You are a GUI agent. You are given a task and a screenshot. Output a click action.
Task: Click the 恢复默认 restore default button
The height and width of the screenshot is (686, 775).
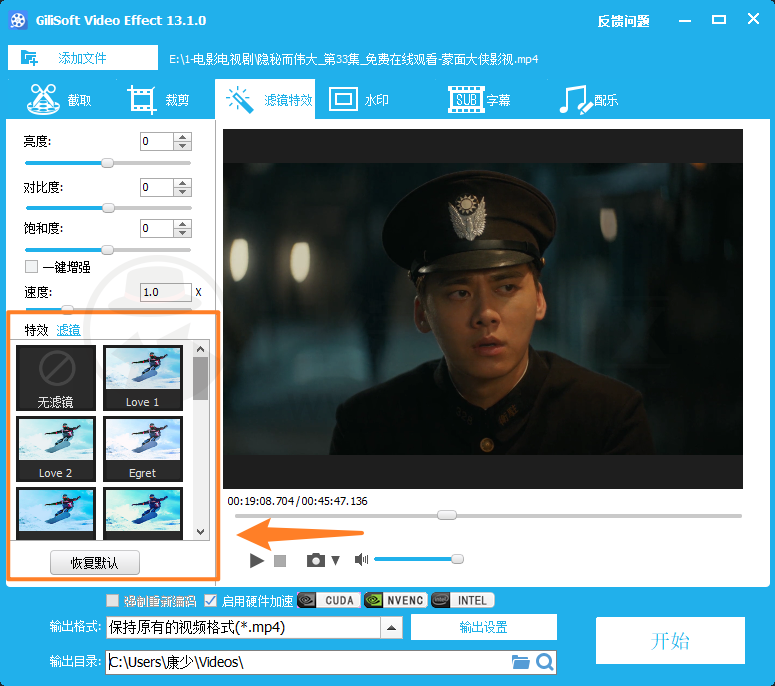pos(95,562)
